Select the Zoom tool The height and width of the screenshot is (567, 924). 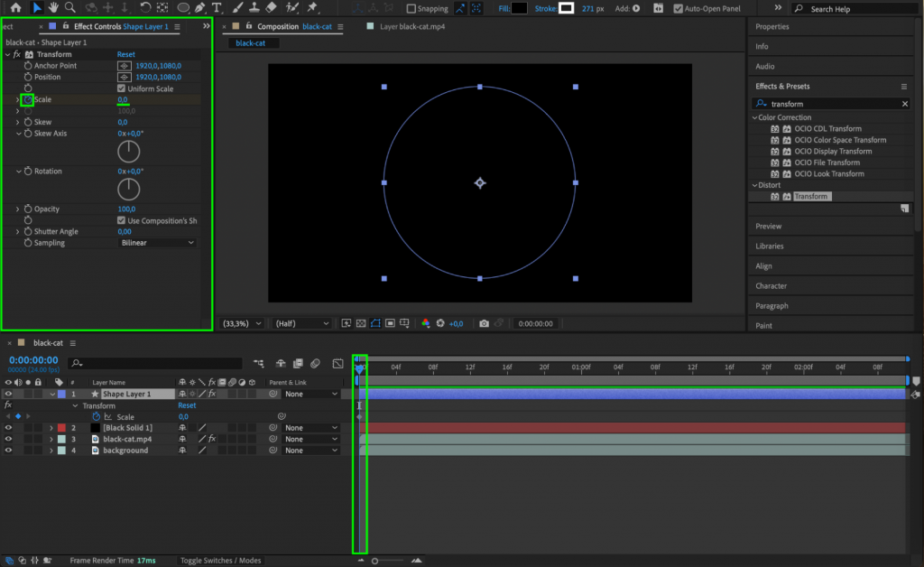pyautogui.click(x=69, y=8)
